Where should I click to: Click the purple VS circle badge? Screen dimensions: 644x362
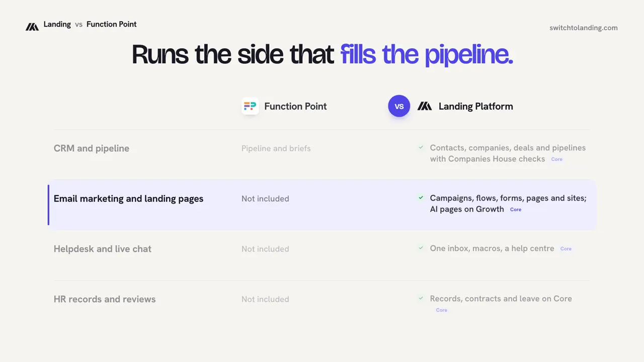click(x=399, y=106)
